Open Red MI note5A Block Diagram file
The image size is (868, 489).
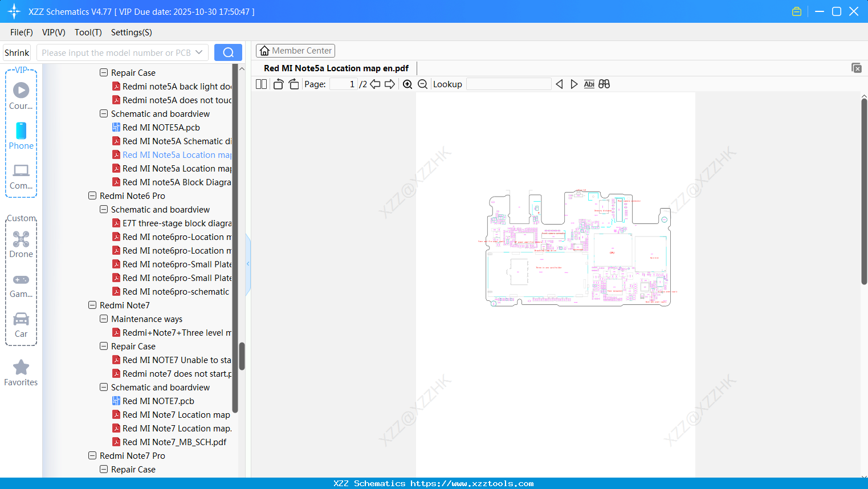[x=177, y=182]
